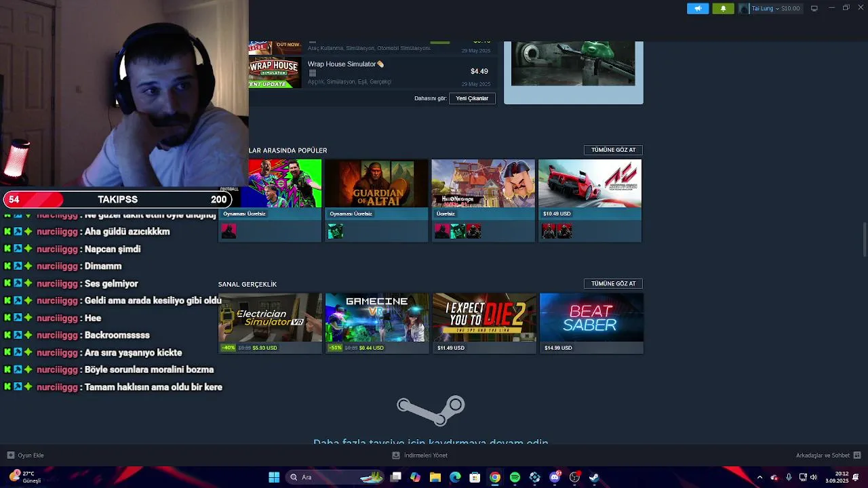
Task: Switch to Steam on the taskbar
Action: coord(594,477)
